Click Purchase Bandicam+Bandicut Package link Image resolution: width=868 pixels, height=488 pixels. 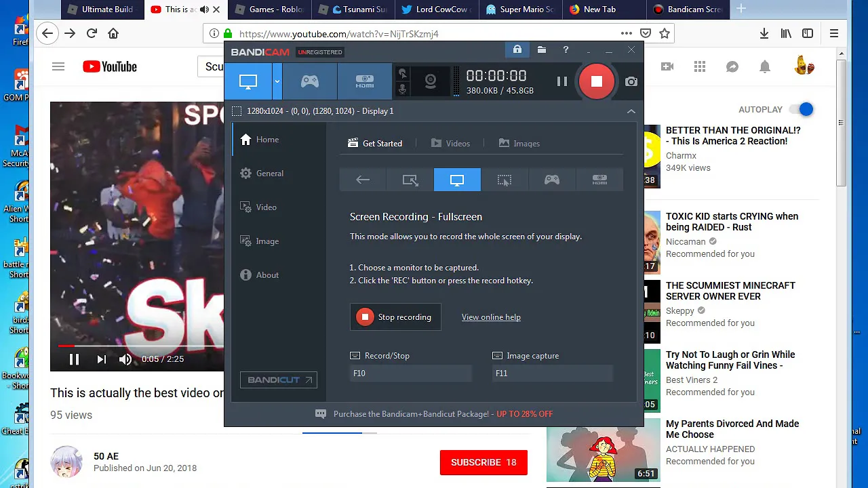coord(443,414)
